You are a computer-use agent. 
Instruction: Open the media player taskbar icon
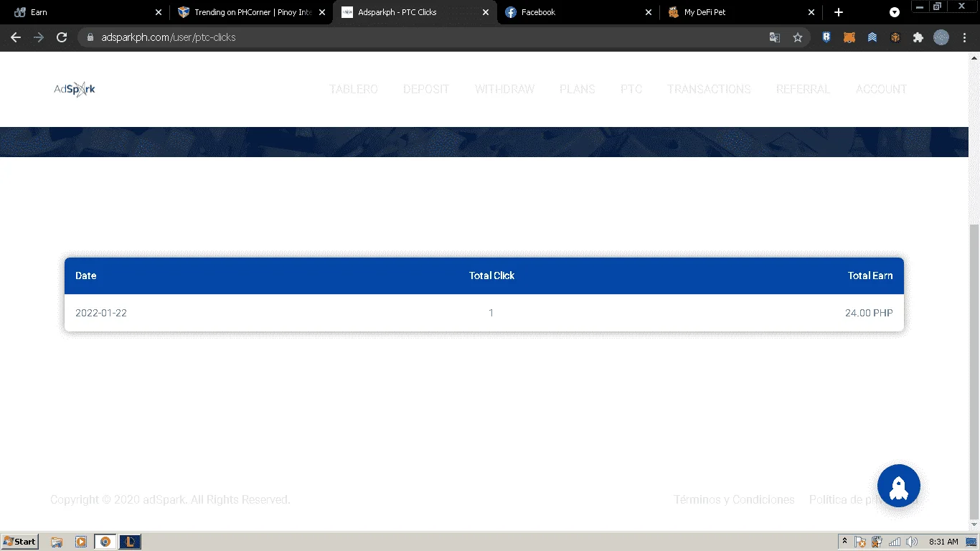click(x=81, y=542)
